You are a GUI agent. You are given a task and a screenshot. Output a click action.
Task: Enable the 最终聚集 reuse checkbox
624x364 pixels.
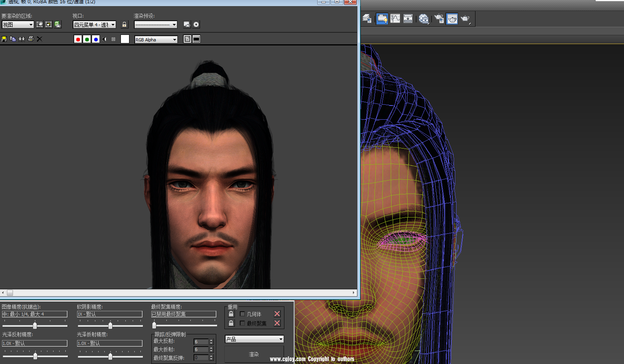(x=243, y=323)
